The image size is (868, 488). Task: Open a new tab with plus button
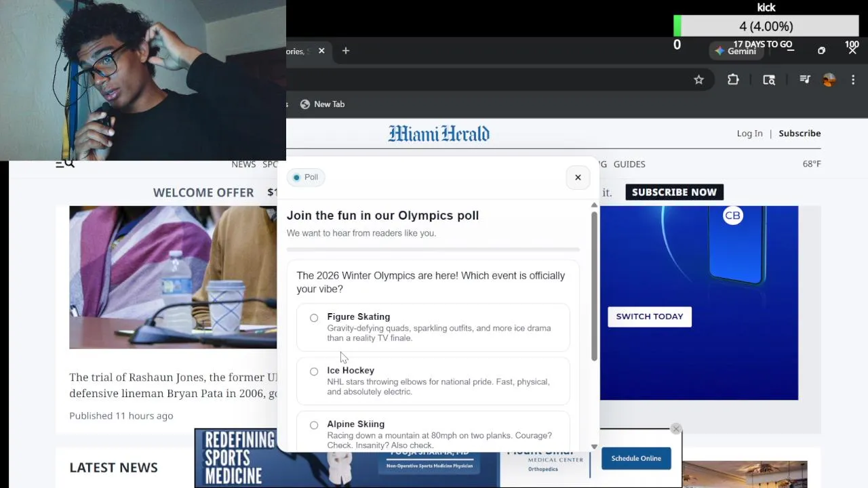[x=346, y=51]
